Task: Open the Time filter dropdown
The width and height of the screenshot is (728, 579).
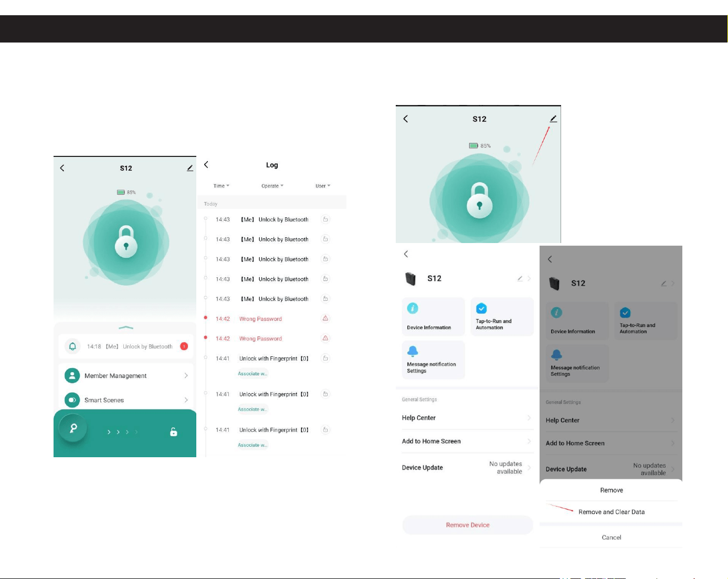Action: point(221,186)
